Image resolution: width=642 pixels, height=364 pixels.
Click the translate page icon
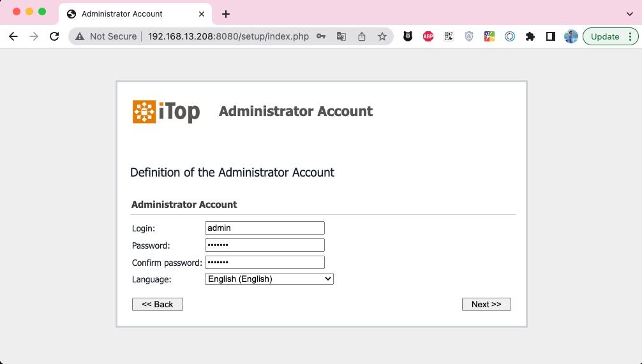[341, 36]
